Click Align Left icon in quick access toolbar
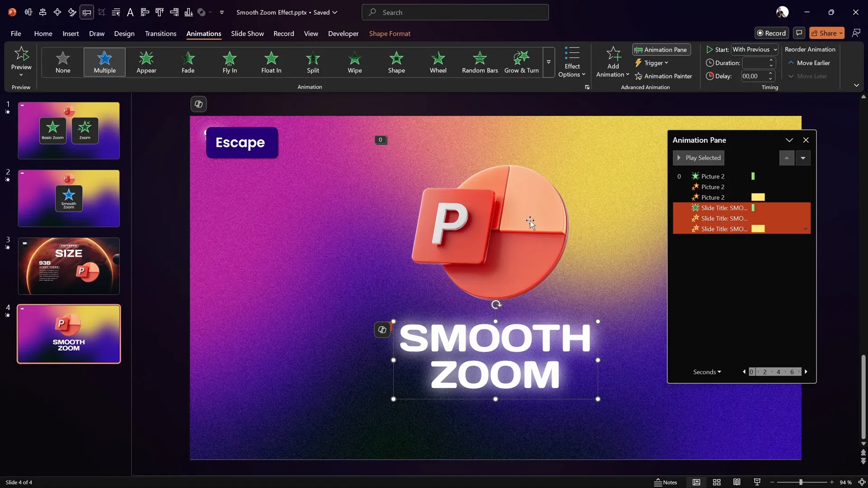Image resolution: width=868 pixels, height=488 pixels. [x=145, y=12]
